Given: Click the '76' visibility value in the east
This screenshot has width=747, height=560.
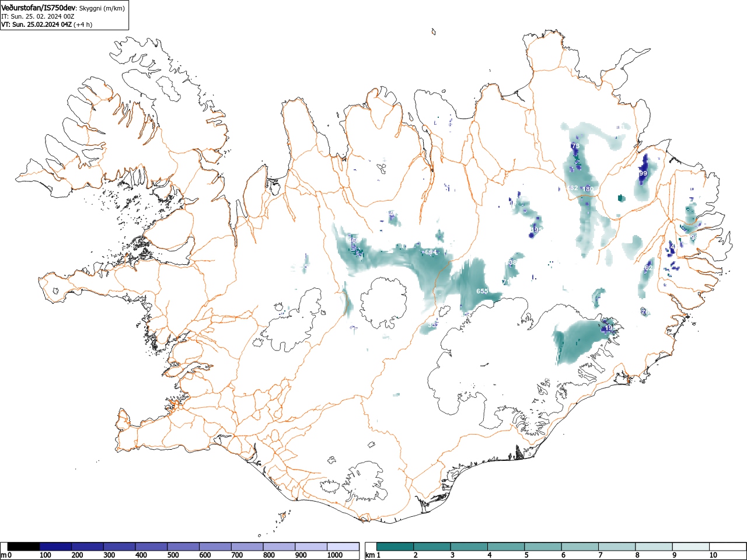Looking at the screenshot, I should pyautogui.click(x=645, y=312).
